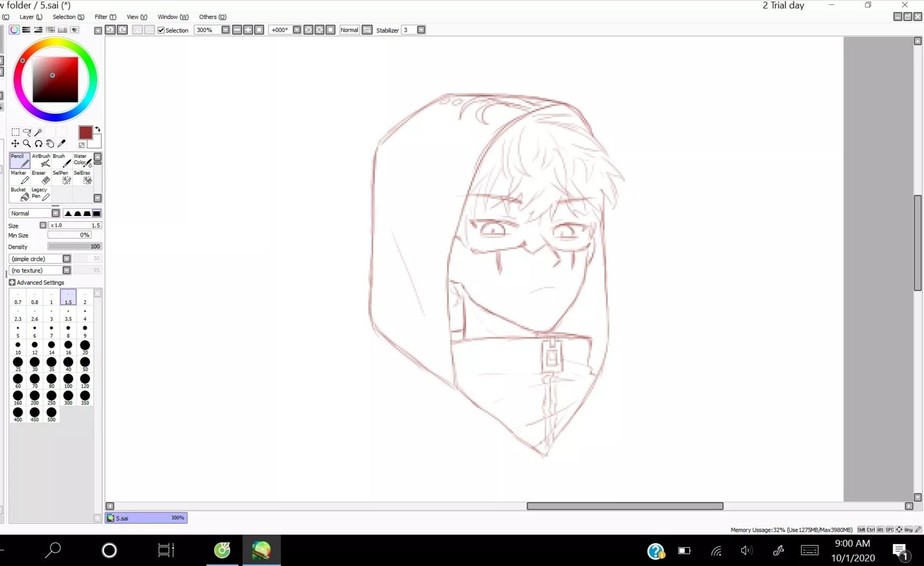Select the SelEras tool

tap(82, 177)
